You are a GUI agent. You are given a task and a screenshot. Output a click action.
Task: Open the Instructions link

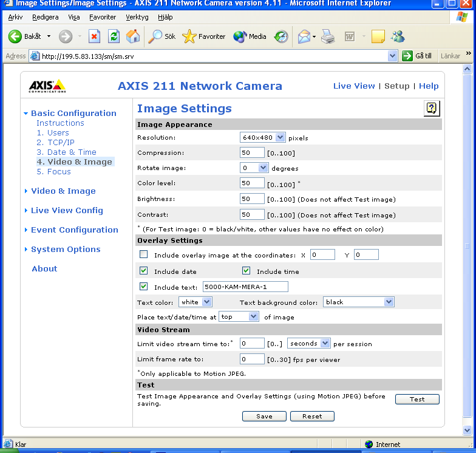click(x=60, y=123)
